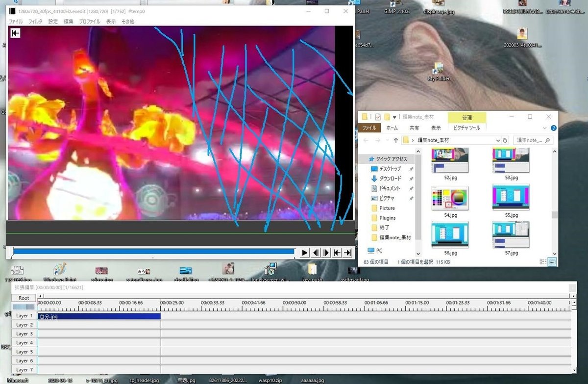Select デスクトップ in the navigation pane

[x=390, y=169]
